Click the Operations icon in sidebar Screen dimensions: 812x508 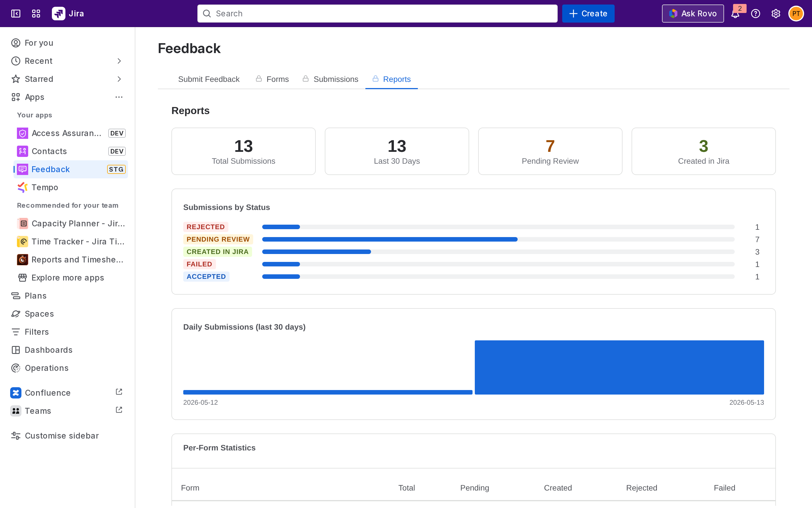[16, 368]
